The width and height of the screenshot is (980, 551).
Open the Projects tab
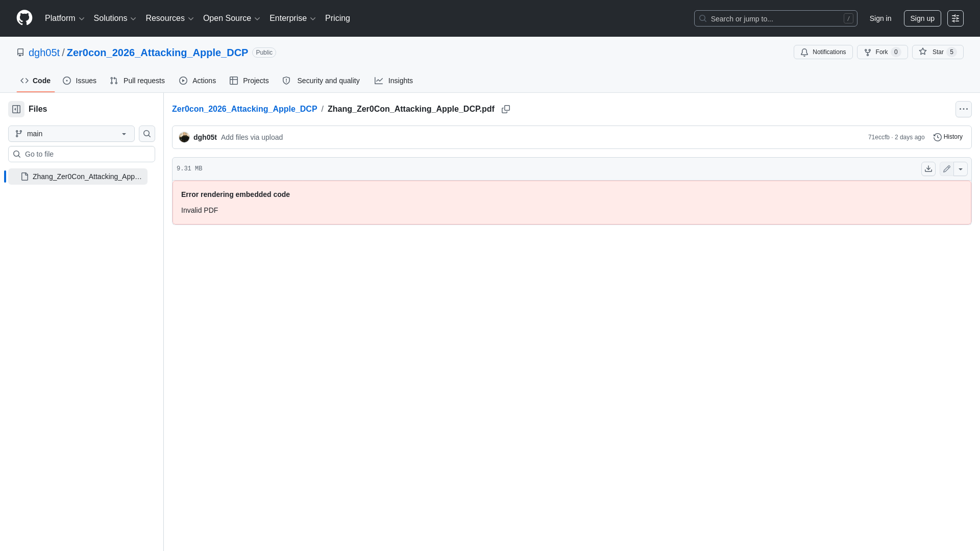[249, 81]
